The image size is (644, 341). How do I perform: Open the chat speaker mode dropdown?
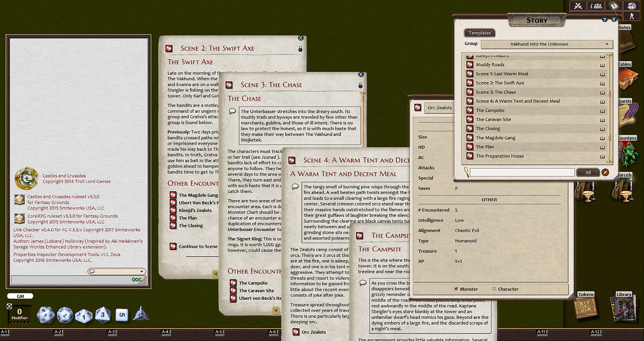tap(117, 271)
